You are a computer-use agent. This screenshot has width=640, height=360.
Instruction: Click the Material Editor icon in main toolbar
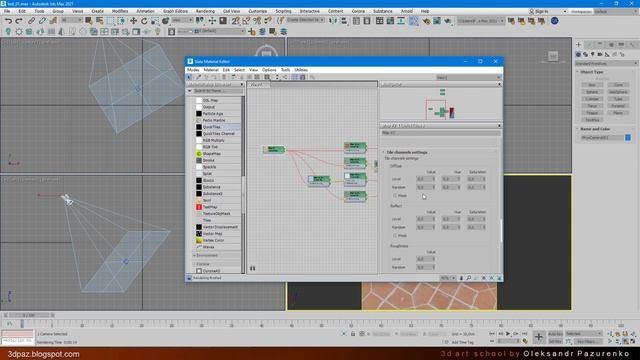[414, 20]
